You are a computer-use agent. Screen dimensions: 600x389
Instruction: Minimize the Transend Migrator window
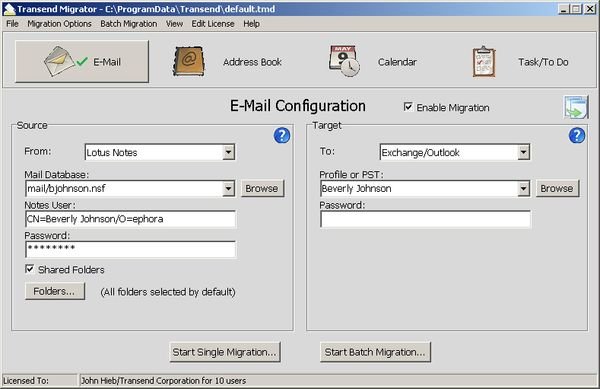click(x=563, y=9)
